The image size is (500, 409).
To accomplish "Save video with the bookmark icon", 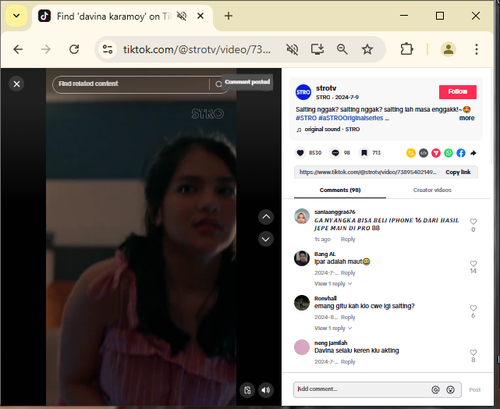I will (364, 153).
